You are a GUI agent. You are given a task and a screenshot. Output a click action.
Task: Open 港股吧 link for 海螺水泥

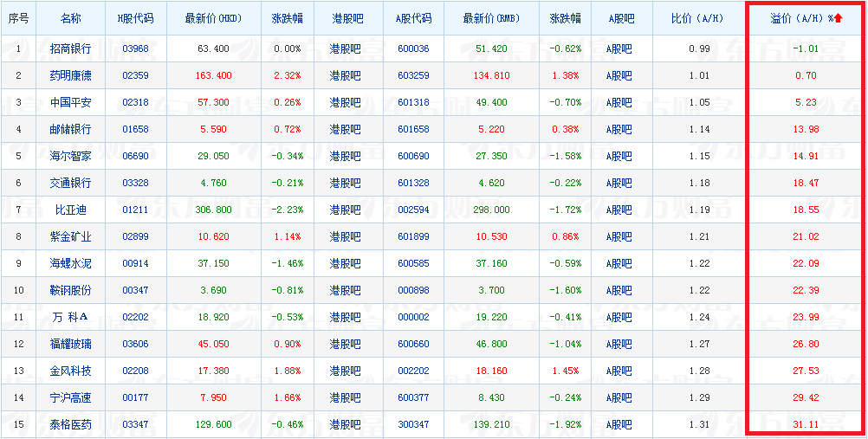[346, 263]
